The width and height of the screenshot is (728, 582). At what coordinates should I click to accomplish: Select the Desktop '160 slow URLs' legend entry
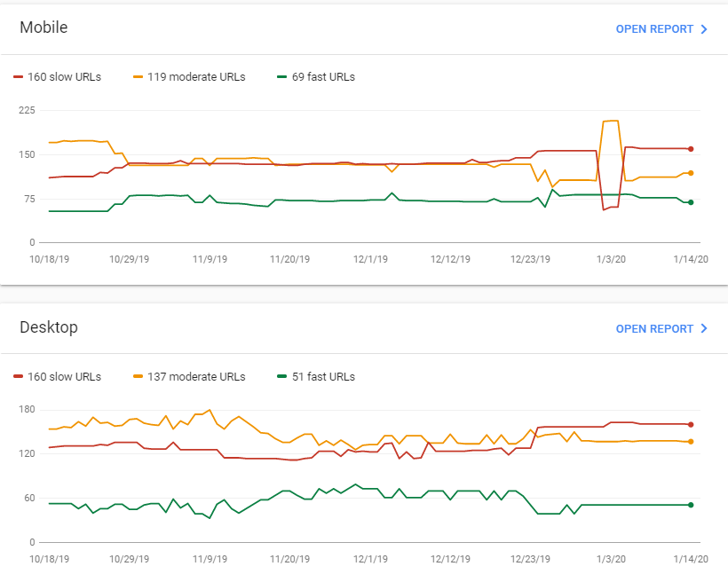pos(58,377)
